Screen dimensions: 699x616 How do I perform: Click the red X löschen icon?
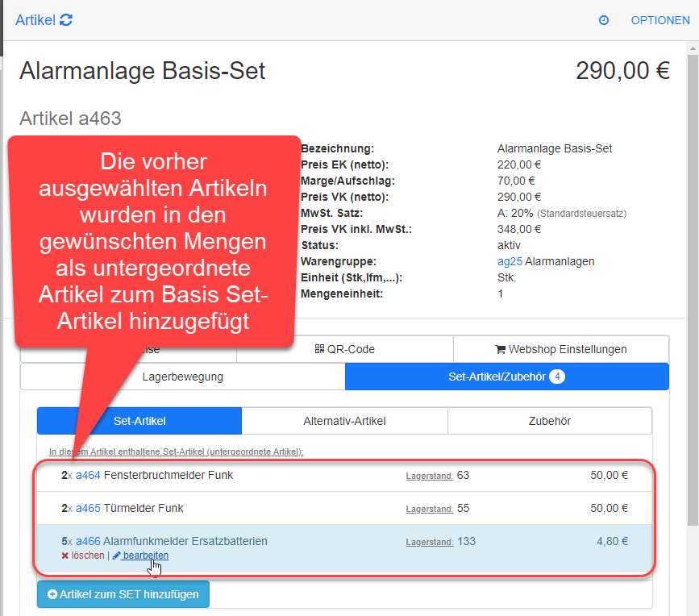click(64, 556)
